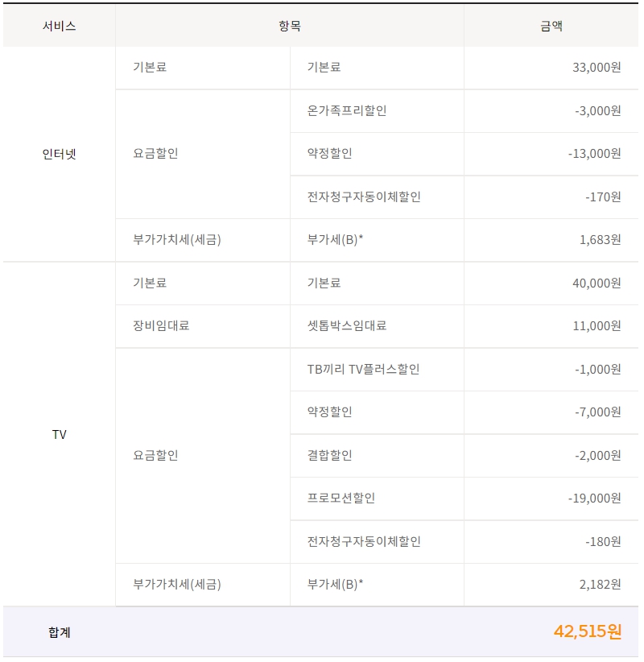Select the 인터넷 service cell

59,154
